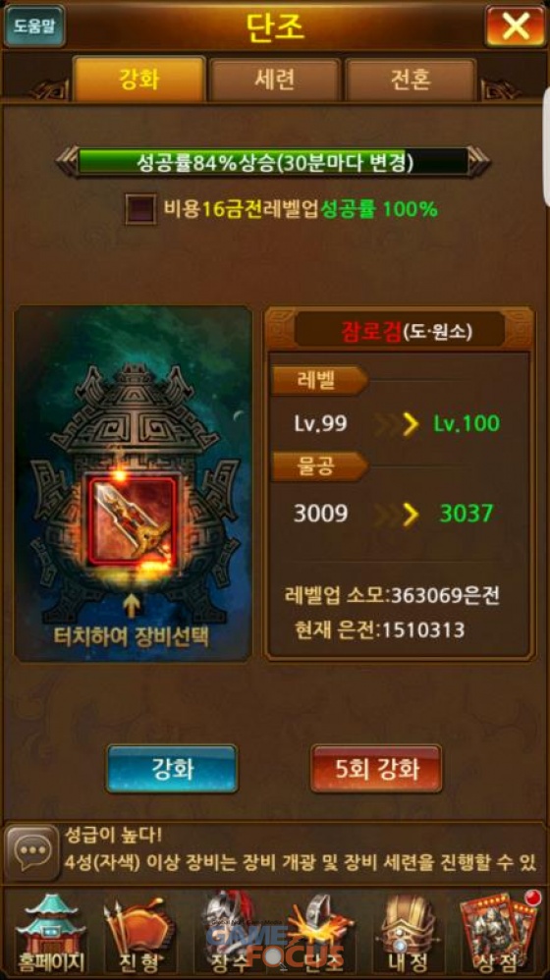This screenshot has width=550, height=980.
Task: Switch to the 세련 tab
Action: pos(274,80)
